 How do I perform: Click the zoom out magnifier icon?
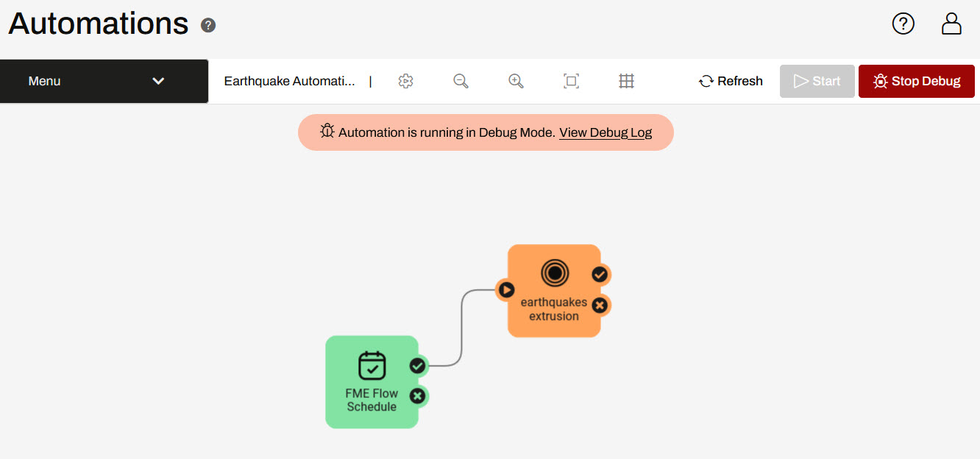pyautogui.click(x=461, y=81)
